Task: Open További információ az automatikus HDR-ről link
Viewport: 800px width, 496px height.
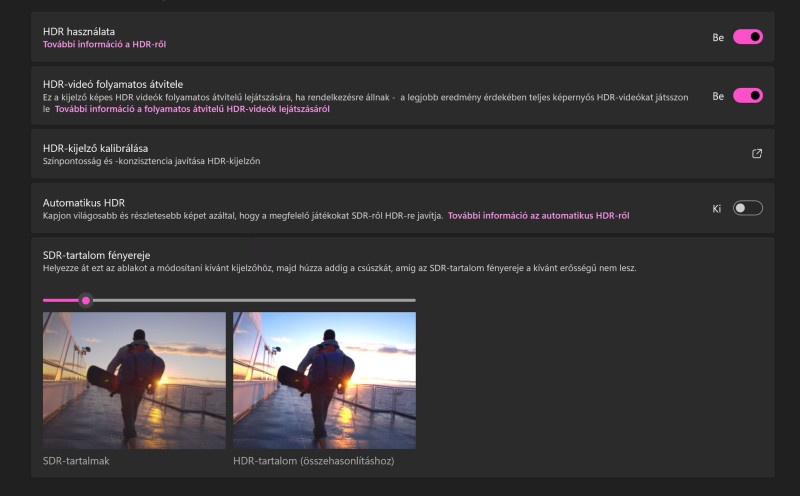Action: click(x=538, y=216)
